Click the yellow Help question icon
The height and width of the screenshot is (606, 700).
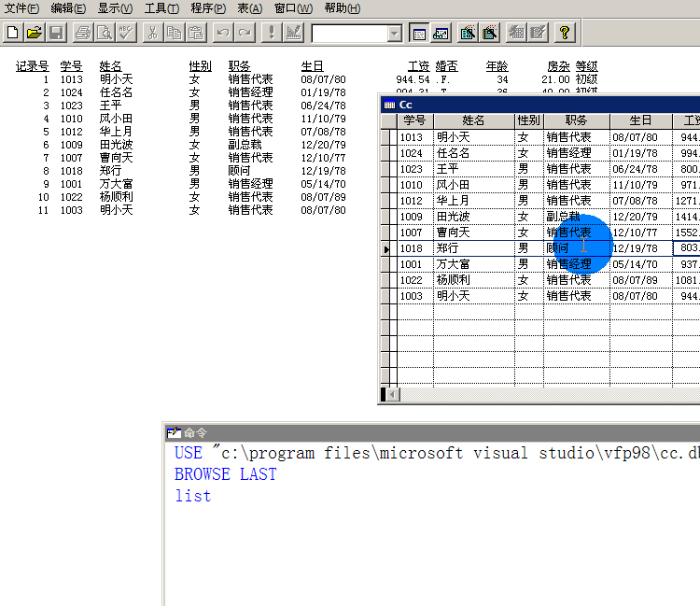click(565, 33)
